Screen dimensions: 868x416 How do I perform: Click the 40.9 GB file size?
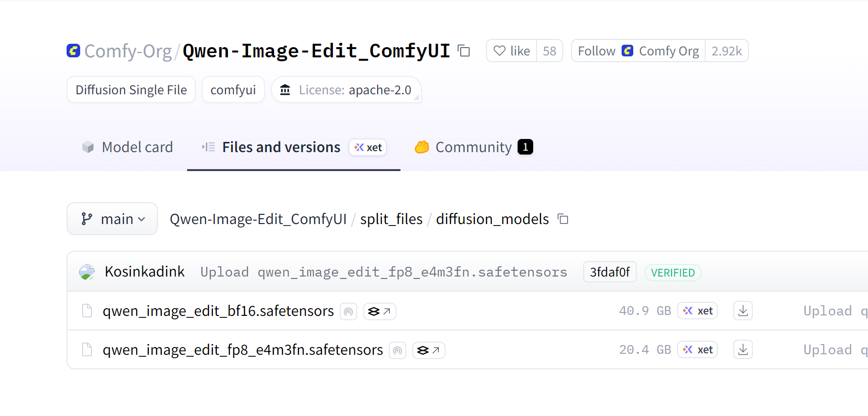tap(645, 311)
